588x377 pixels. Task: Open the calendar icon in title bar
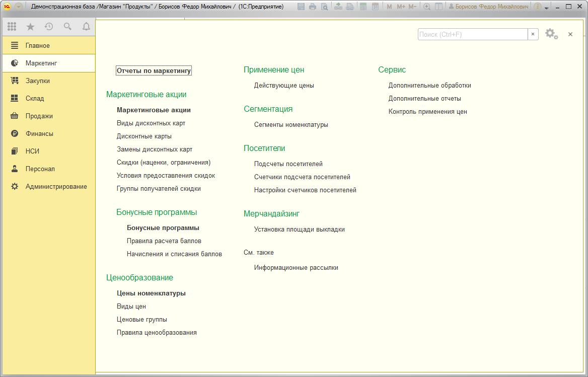coord(375,7)
